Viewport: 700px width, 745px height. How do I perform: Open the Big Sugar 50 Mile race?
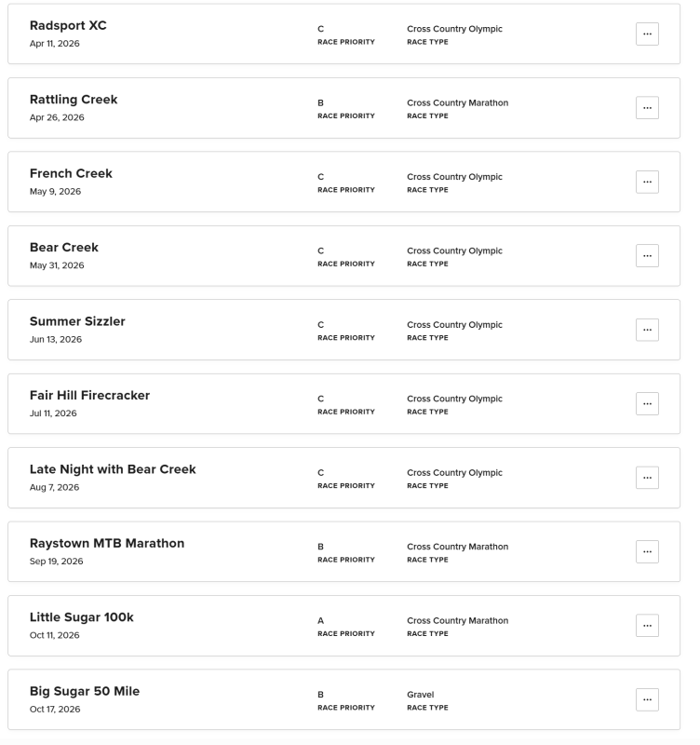[85, 691]
